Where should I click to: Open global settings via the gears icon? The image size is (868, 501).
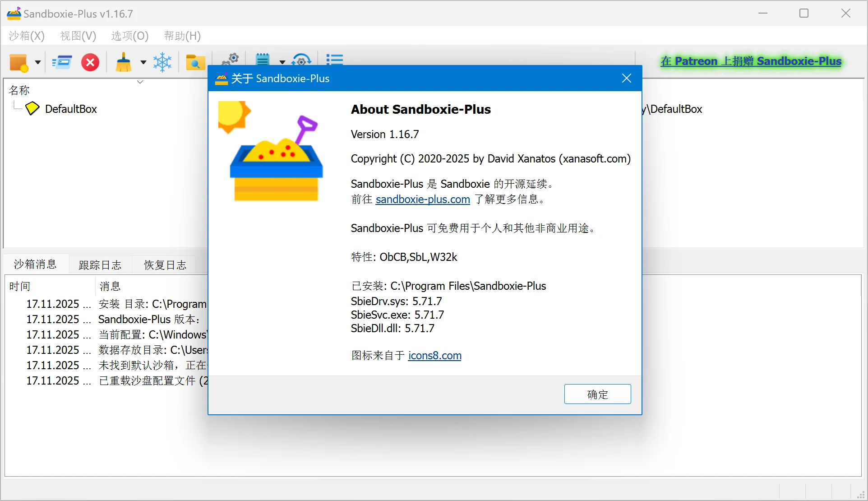[230, 60]
